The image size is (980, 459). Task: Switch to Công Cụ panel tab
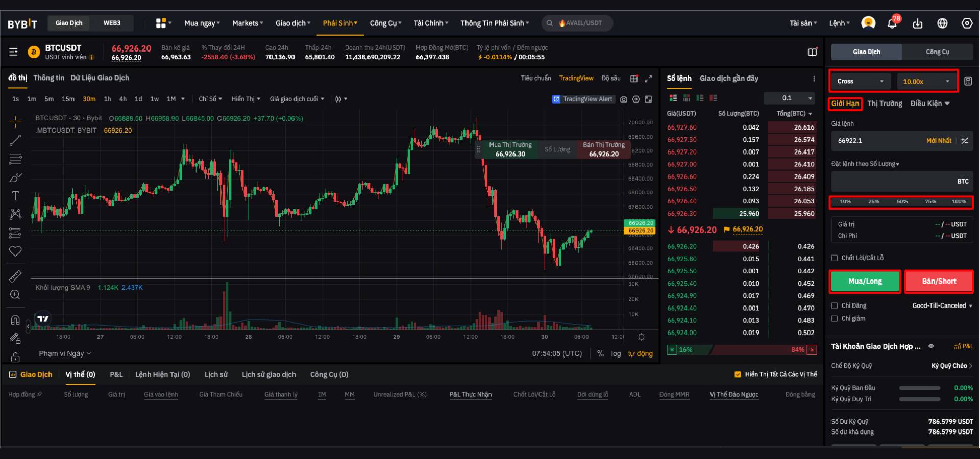click(938, 52)
